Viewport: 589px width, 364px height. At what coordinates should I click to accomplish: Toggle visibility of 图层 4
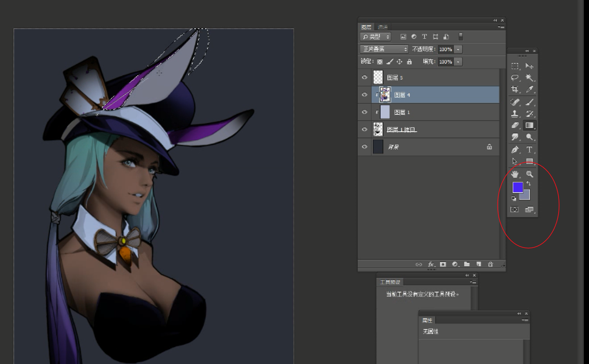pyautogui.click(x=364, y=95)
